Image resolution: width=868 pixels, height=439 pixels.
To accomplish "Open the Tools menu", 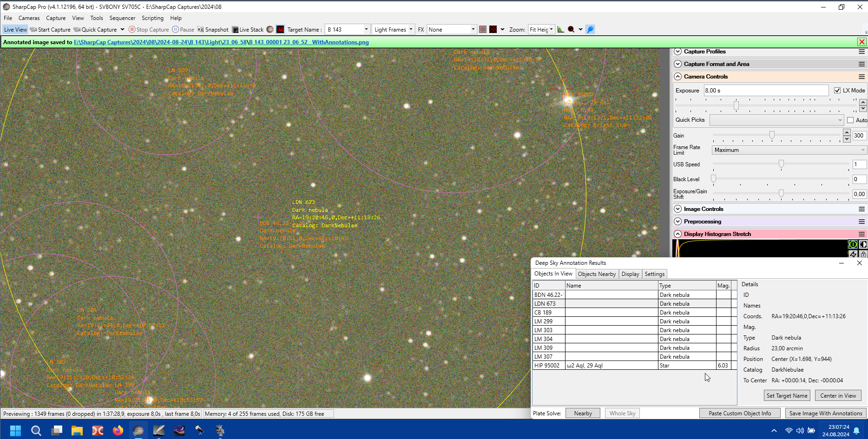I will pos(97,18).
